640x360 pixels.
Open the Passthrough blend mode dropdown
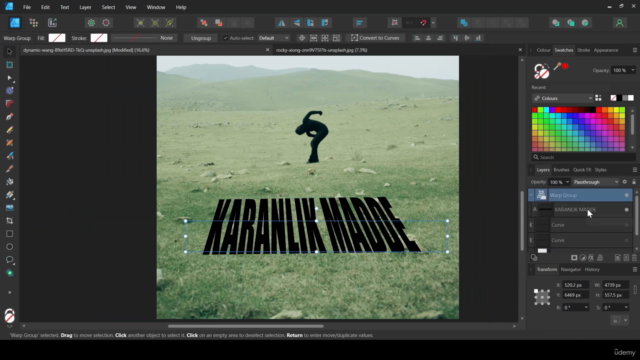(596, 182)
